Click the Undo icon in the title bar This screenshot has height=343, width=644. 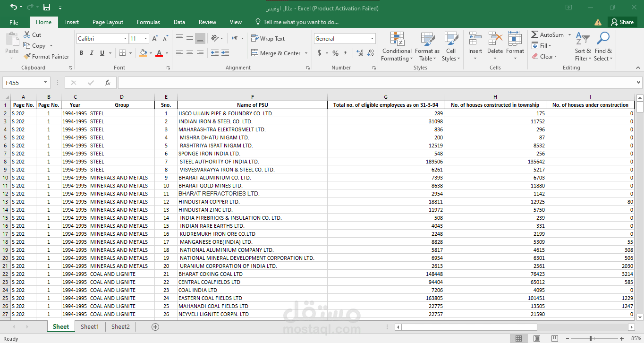click(x=13, y=7)
